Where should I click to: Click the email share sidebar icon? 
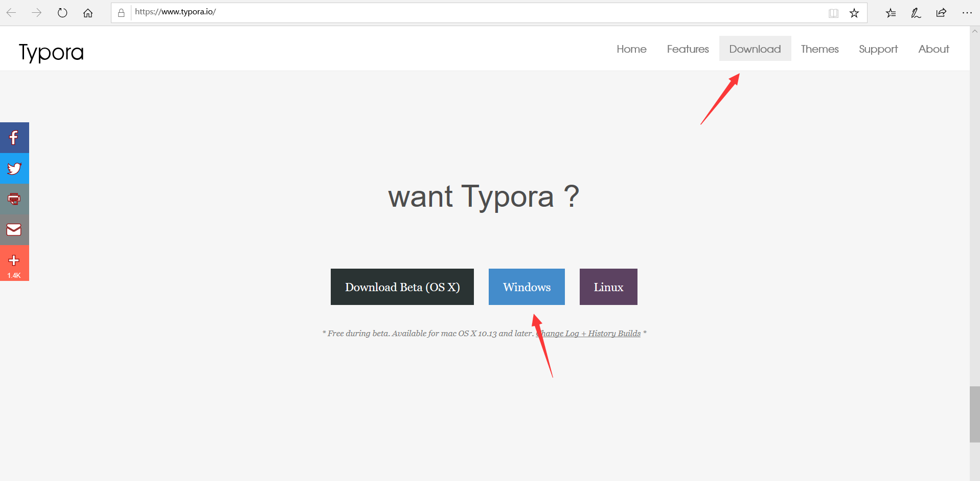pyautogui.click(x=14, y=230)
